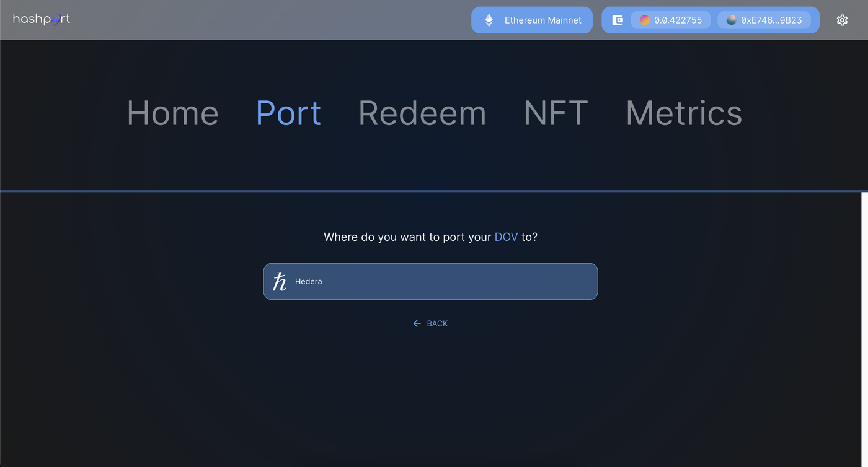868x467 pixels.
Task: Select the Port tab
Action: pyautogui.click(x=288, y=113)
